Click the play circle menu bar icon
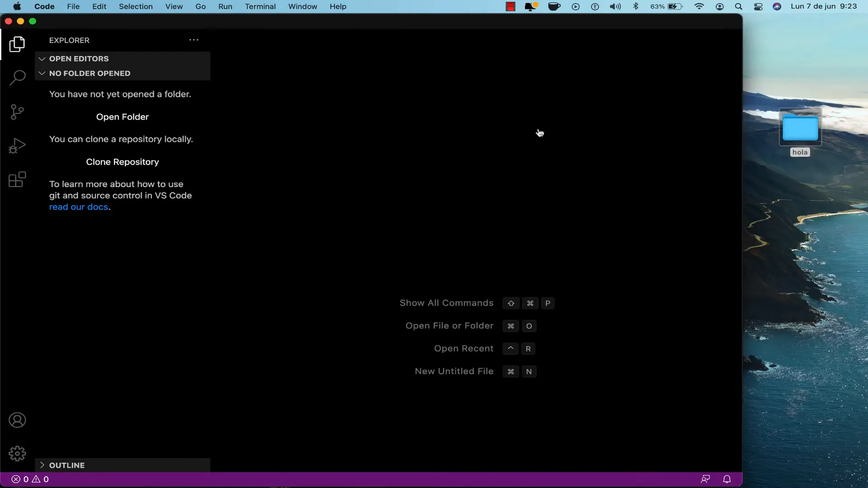Screen dimensions: 868x488 [576, 7]
